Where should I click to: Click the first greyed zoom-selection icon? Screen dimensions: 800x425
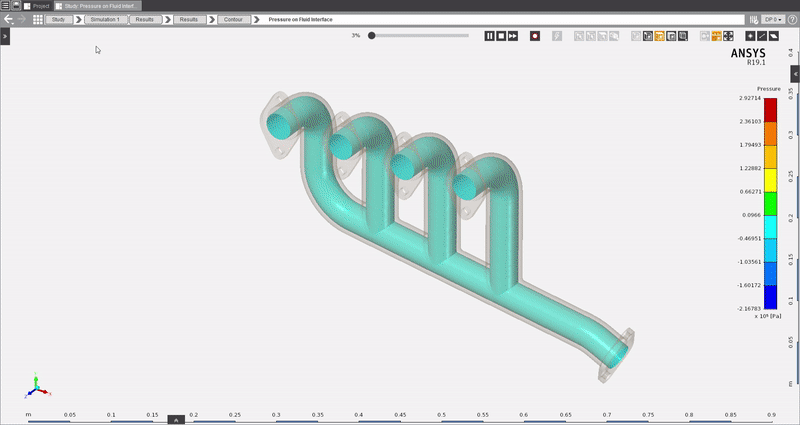[x=579, y=36]
